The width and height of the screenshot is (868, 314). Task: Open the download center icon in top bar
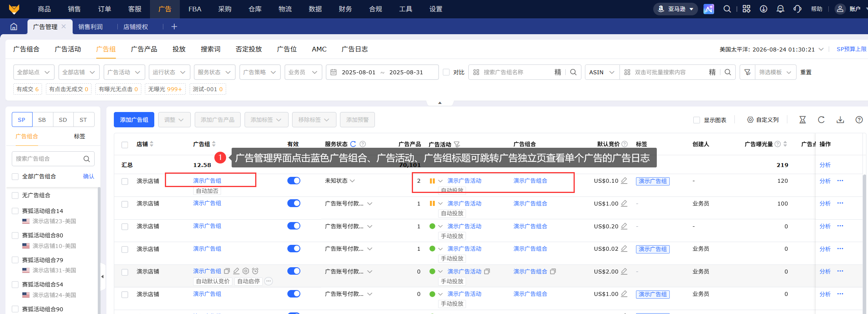pos(764,9)
